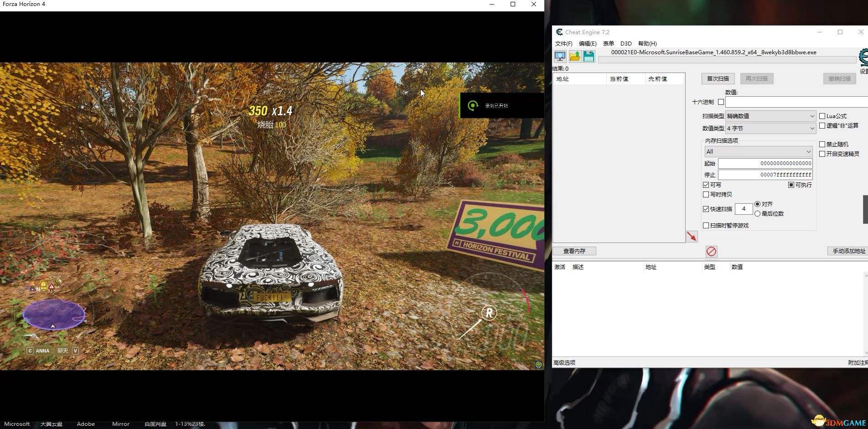Click the Microsoft desktop shortcut label
Viewport: 868px width, 429px height.
[17, 424]
